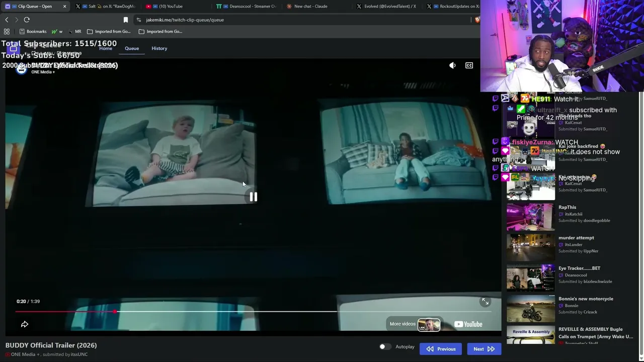The image size is (644, 362).
Task: Open the first Imported from Go... folder
Action: 109,31
